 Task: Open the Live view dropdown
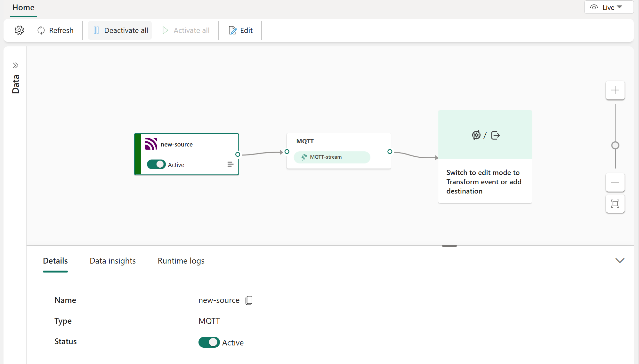pyautogui.click(x=609, y=7)
